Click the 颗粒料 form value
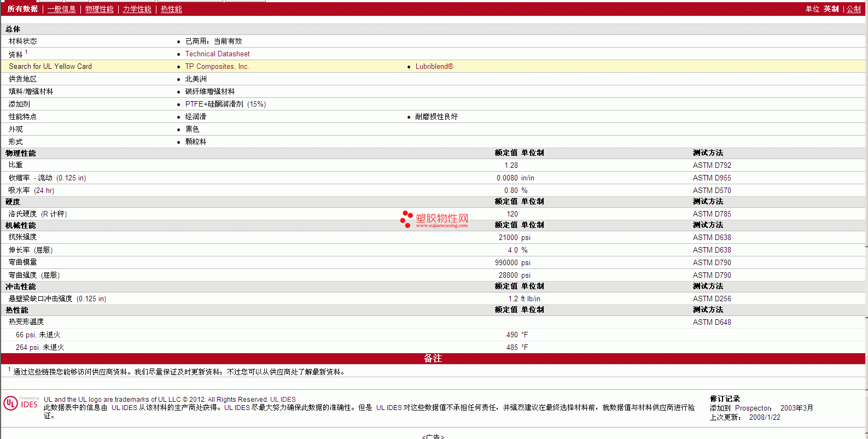 [196, 142]
